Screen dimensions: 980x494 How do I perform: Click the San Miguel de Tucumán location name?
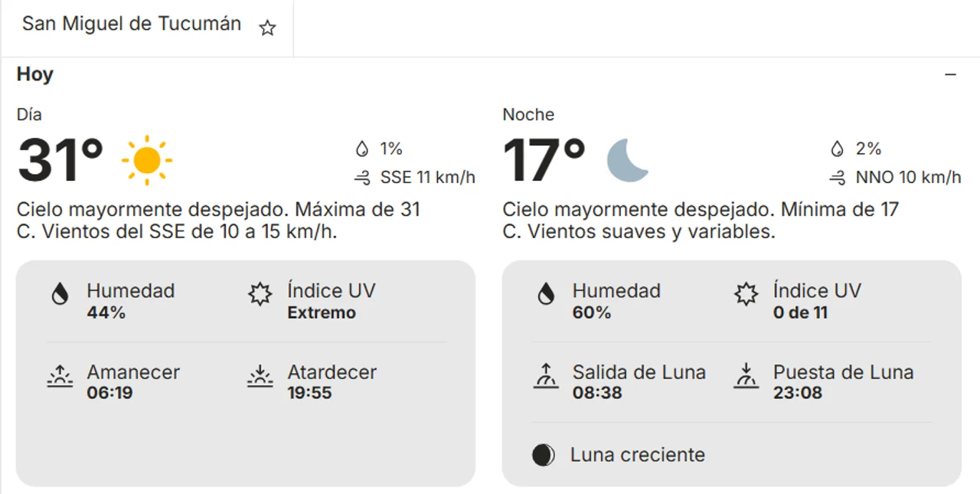132,24
